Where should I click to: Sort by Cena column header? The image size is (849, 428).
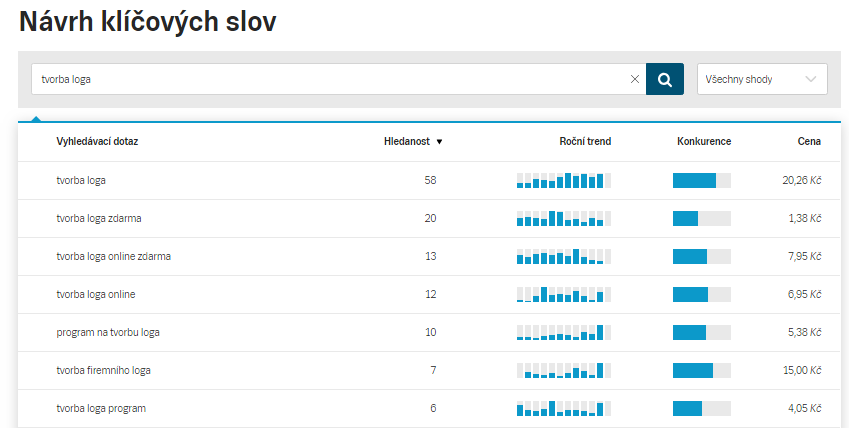(809, 141)
